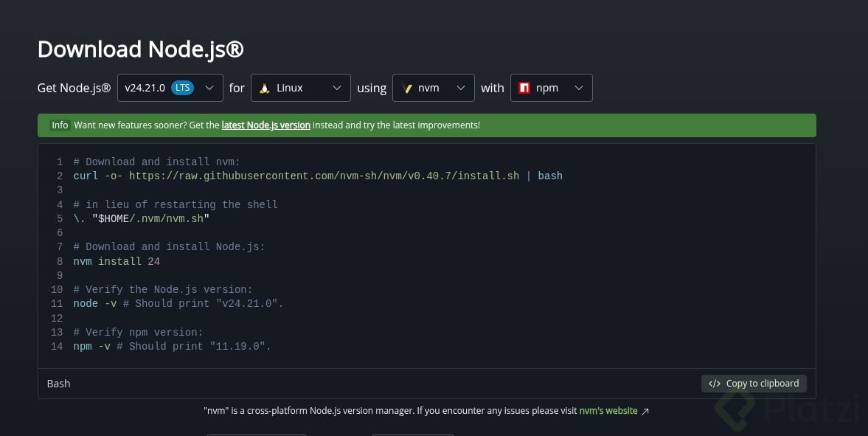Expand the npm package manager dropdown
868x436 pixels.
(x=552, y=88)
